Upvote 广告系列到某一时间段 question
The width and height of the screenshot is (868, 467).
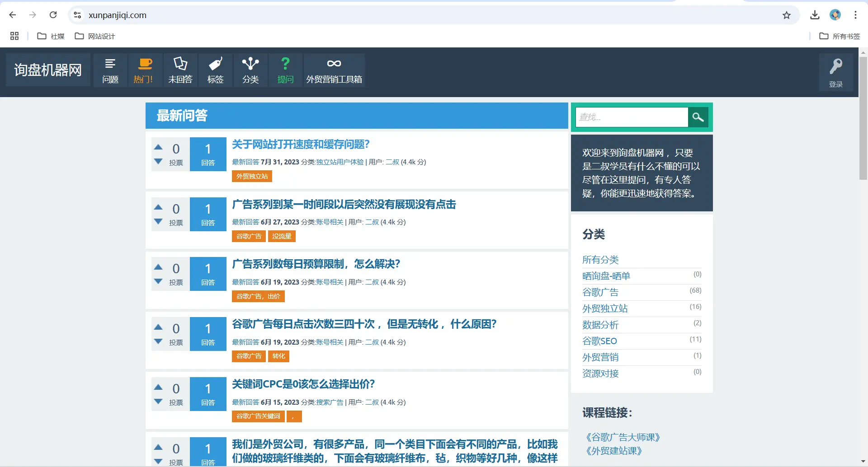coord(158,207)
